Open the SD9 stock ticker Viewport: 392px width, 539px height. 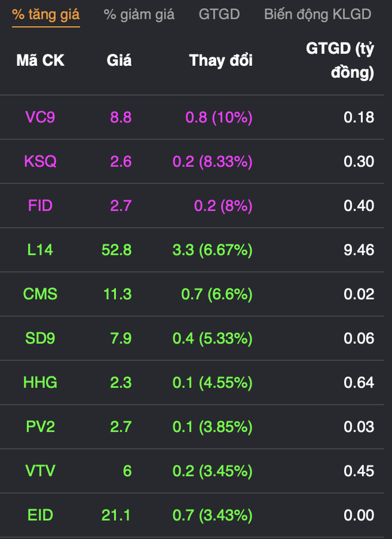(40, 338)
